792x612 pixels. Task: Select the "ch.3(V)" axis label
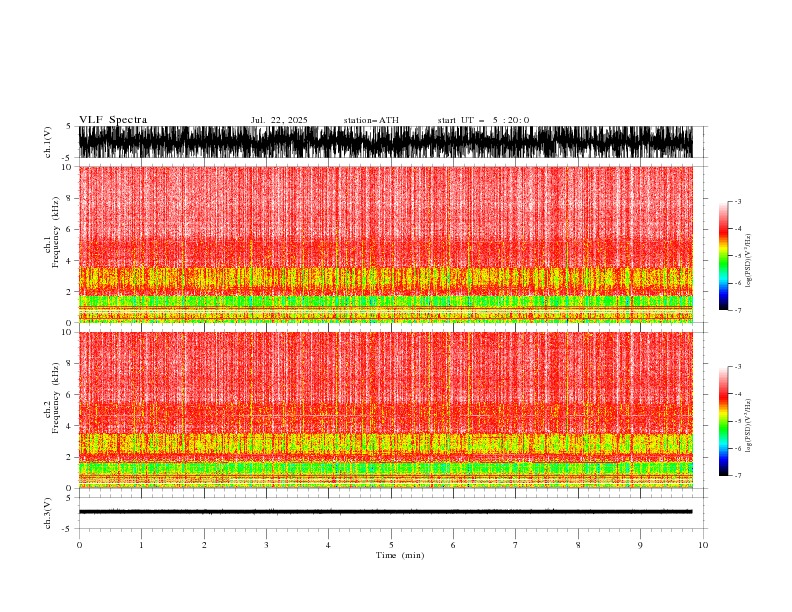(x=48, y=513)
